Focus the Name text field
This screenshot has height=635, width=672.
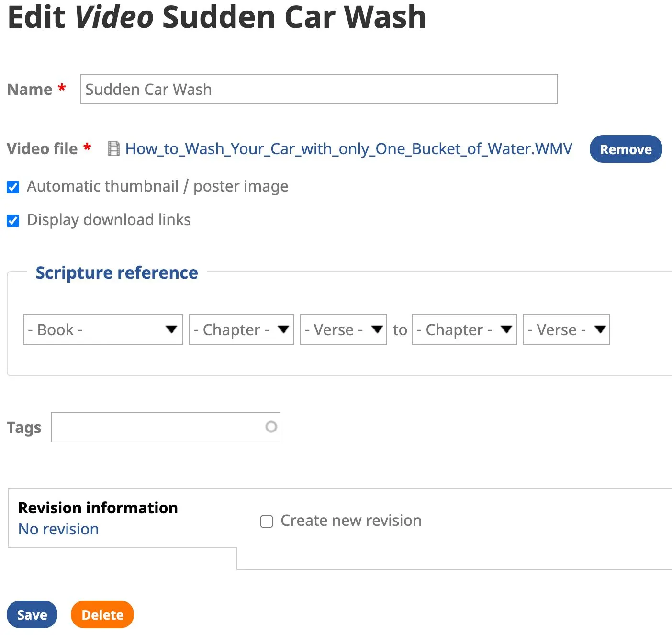pyautogui.click(x=319, y=90)
